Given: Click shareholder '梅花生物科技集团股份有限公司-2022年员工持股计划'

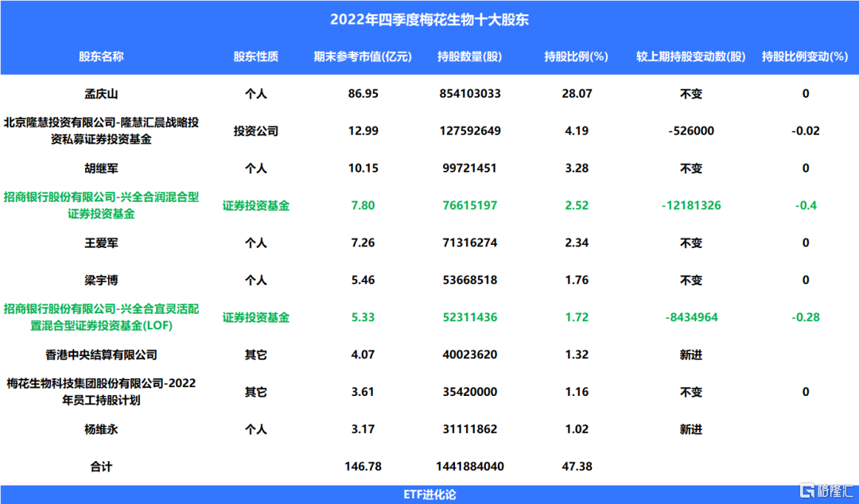Looking at the screenshot, I should (101, 392).
